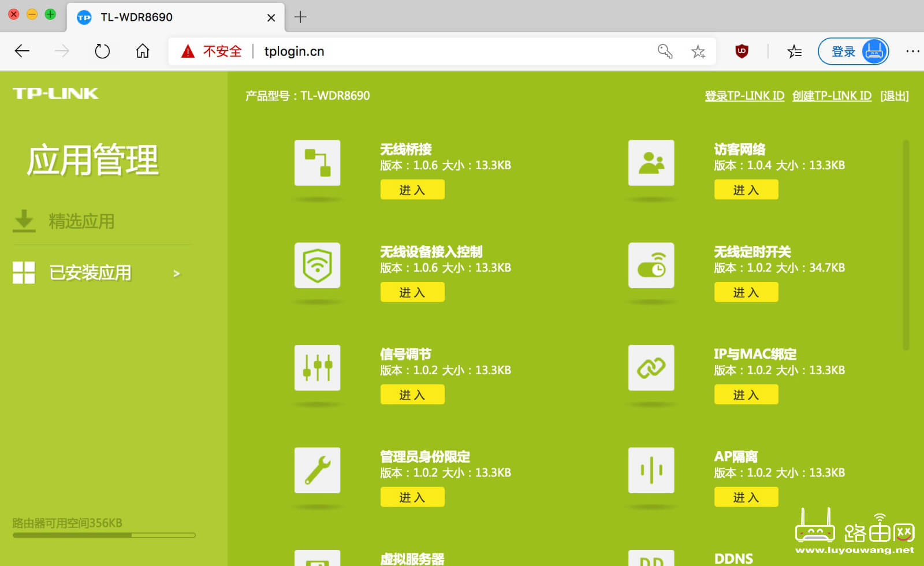The width and height of the screenshot is (924, 566).
Task: Open the 信号调节 sliders icon
Action: click(x=317, y=368)
